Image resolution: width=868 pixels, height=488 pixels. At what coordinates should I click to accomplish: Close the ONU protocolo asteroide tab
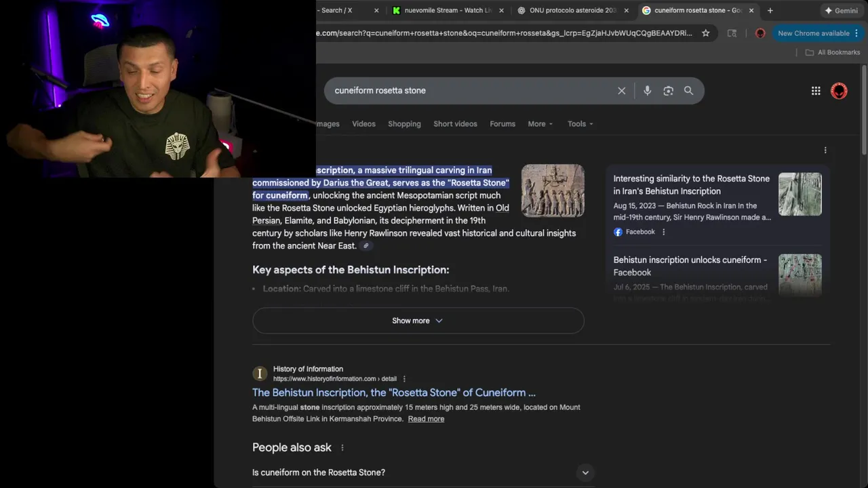tap(626, 10)
